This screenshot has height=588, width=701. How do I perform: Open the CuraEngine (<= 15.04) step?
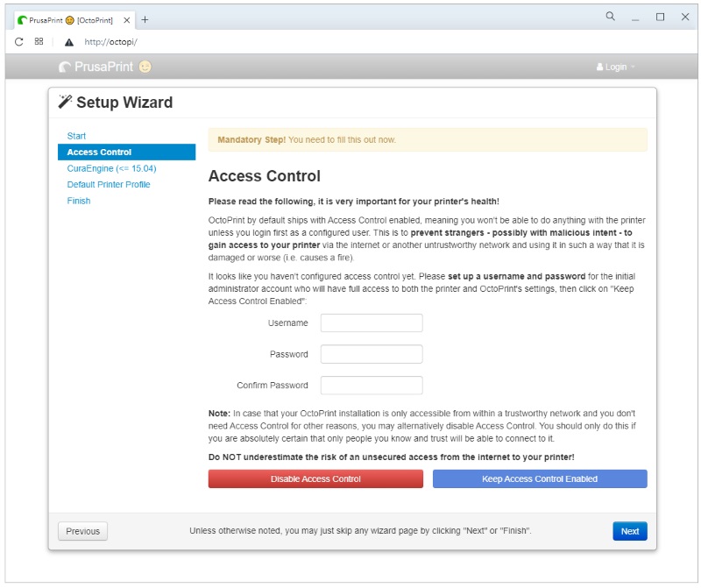[x=111, y=168]
